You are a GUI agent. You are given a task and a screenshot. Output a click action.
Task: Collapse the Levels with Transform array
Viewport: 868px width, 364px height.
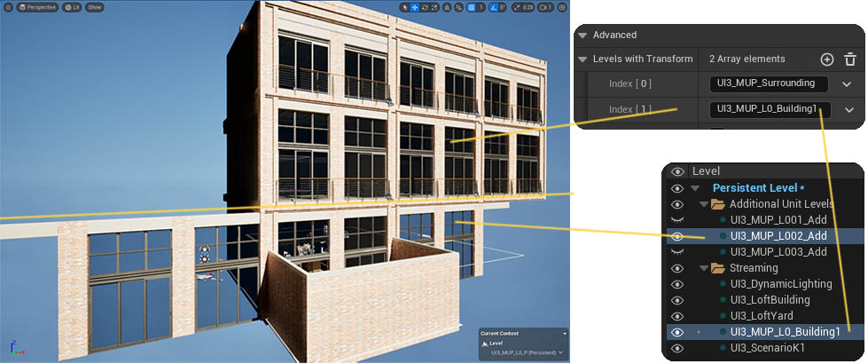point(583,59)
